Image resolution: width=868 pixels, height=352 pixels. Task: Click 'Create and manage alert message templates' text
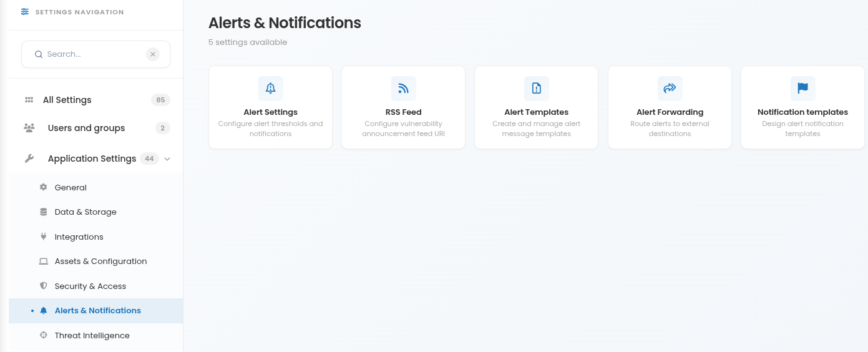(x=537, y=129)
